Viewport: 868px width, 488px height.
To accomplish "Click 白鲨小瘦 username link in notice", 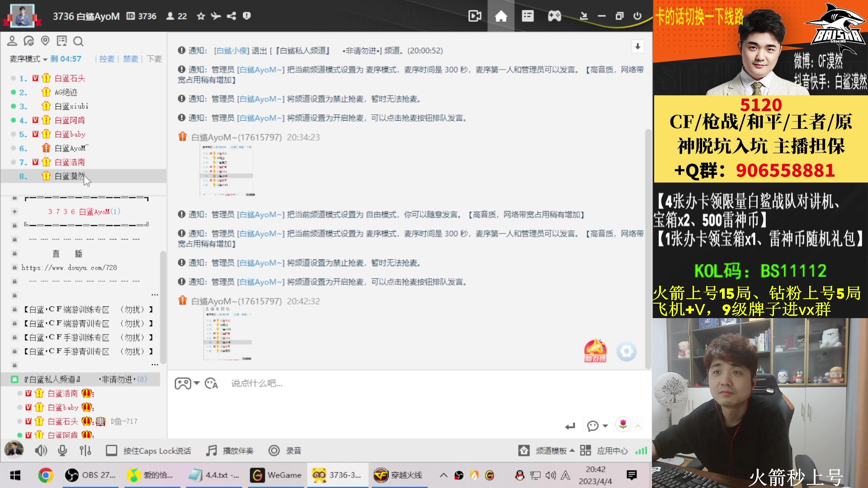I will point(231,51).
